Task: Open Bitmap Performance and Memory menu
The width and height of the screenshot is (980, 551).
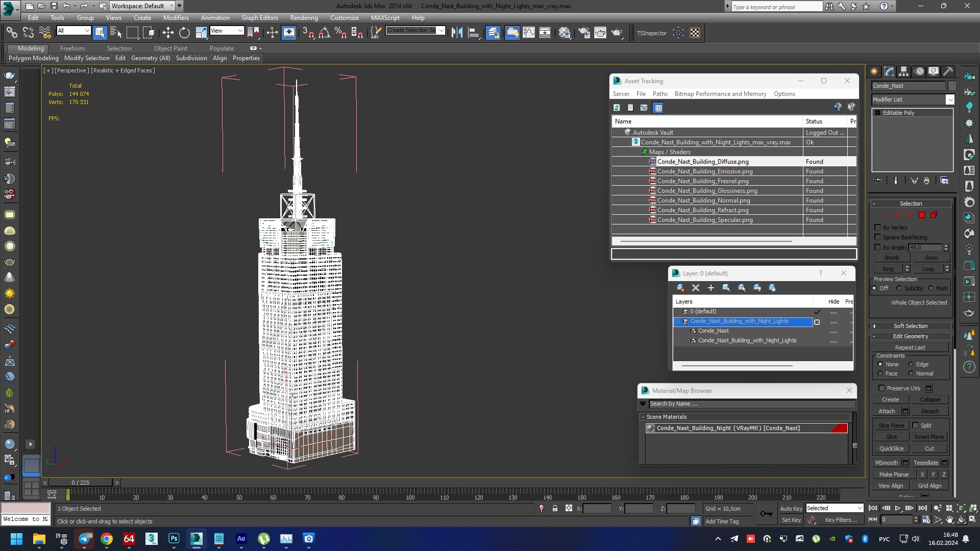Action: [720, 94]
